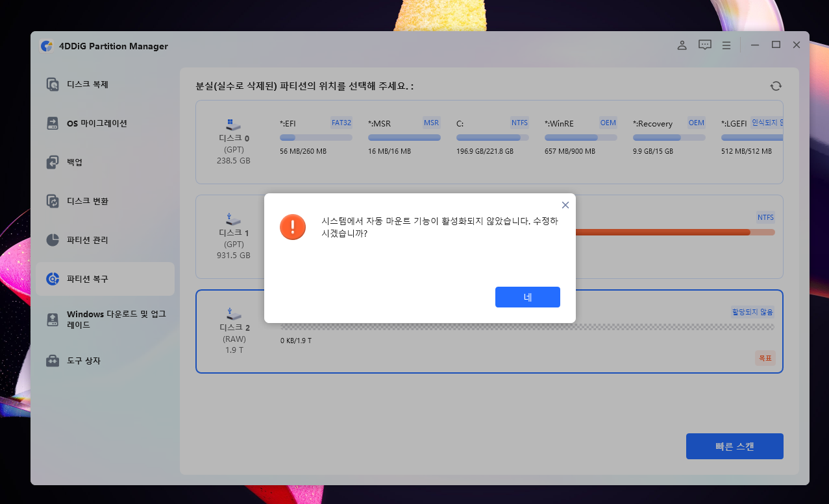Click the partition recovery sidebar icon
Screen dimensions: 829x504
coord(53,279)
